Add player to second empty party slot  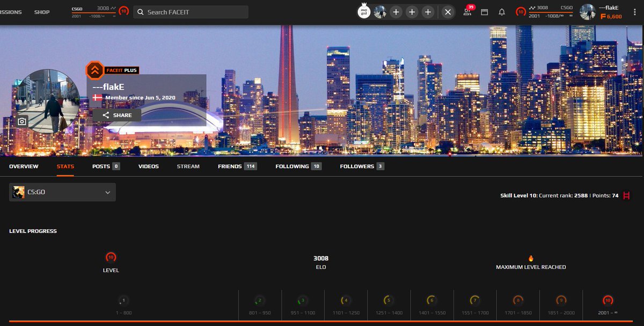pos(412,12)
